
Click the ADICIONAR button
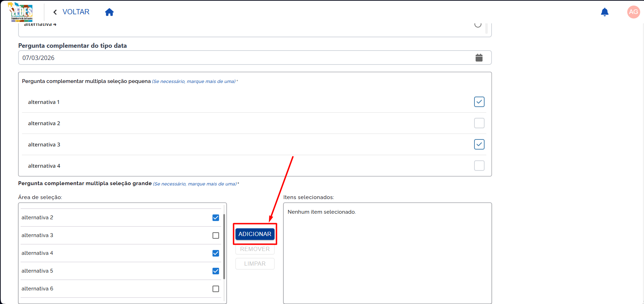[255, 234]
